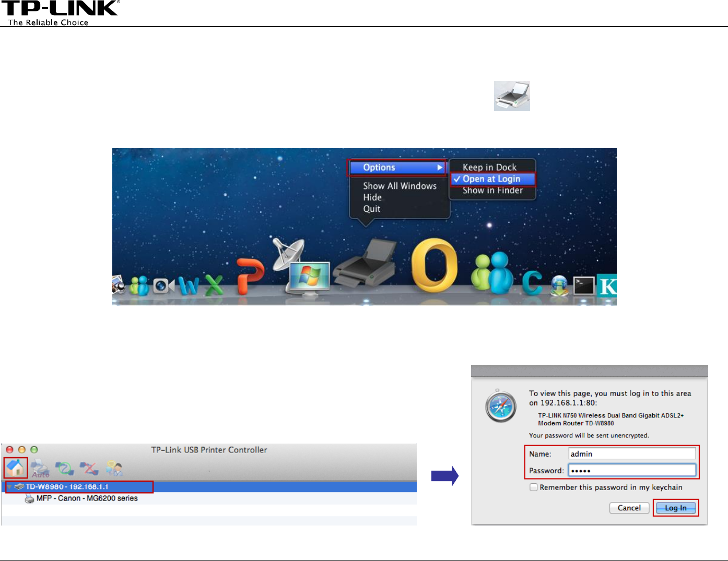
Task: Open the K application at the Dock's right end
Action: tap(607, 285)
